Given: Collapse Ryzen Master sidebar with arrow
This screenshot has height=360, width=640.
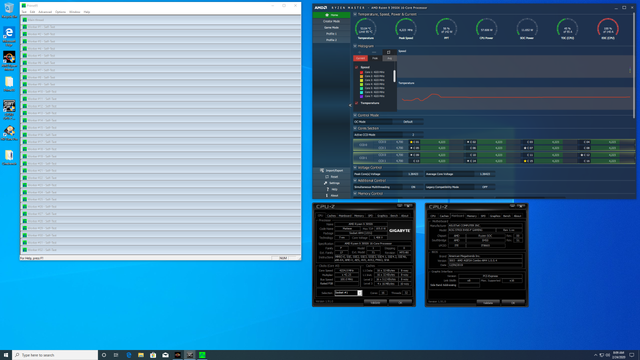Looking at the screenshot, I should 350,105.
